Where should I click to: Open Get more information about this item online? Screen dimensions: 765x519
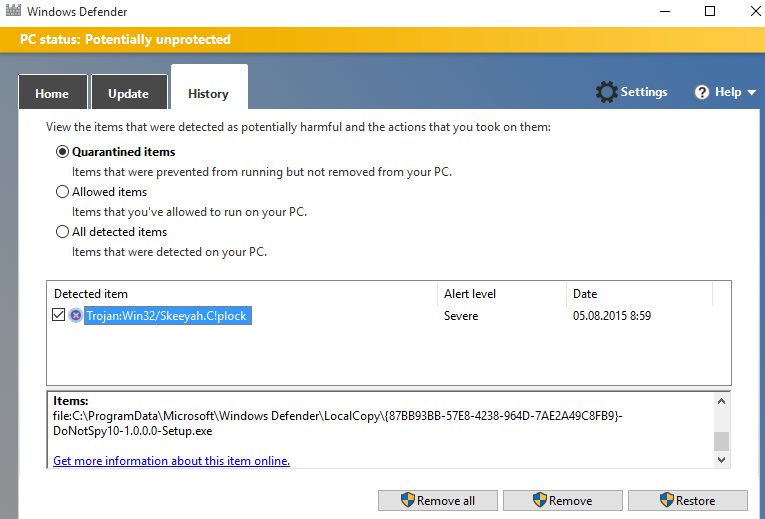(x=171, y=461)
